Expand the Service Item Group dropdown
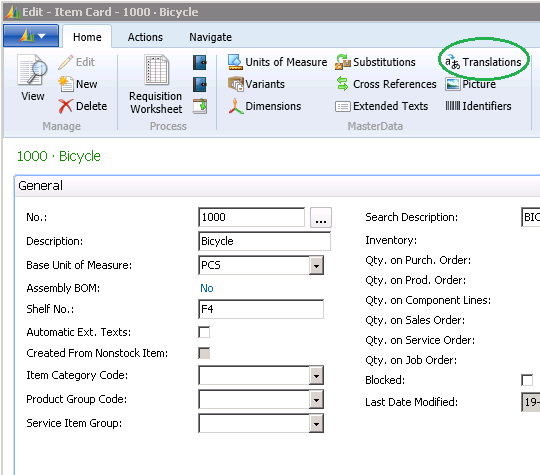Screen dimensions: 540x475 (316, 423)
